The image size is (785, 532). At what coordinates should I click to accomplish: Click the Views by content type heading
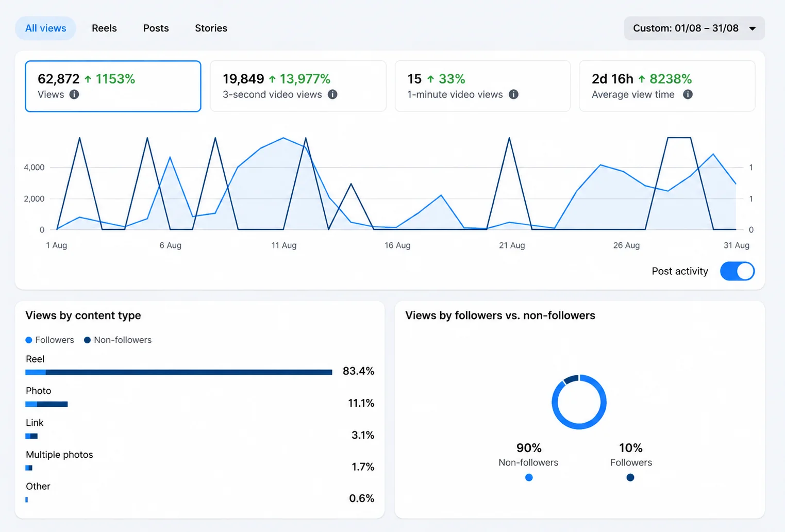(x=83, y=315)
